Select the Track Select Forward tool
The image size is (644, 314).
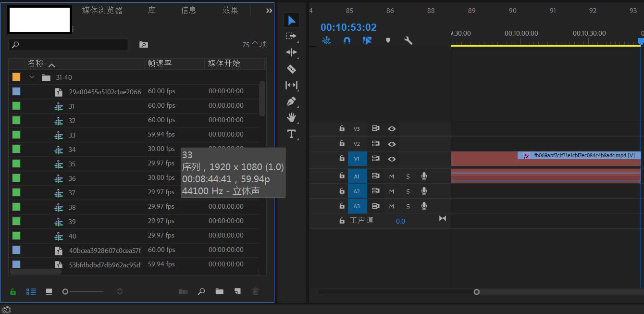coord(291,36)
